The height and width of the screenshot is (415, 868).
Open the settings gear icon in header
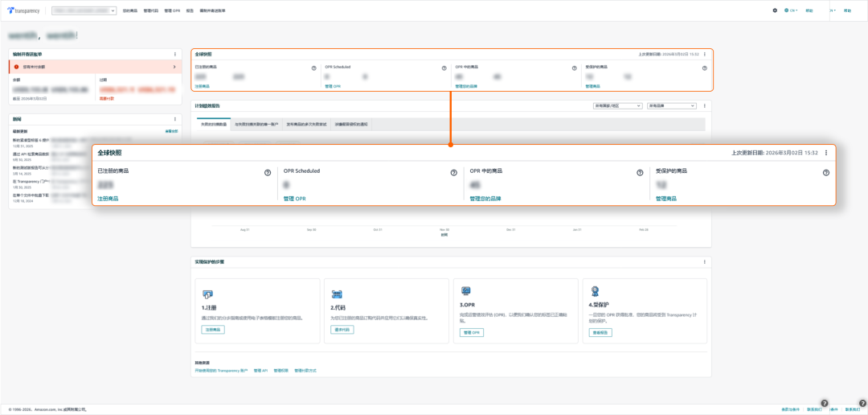[x=775, y=10]
